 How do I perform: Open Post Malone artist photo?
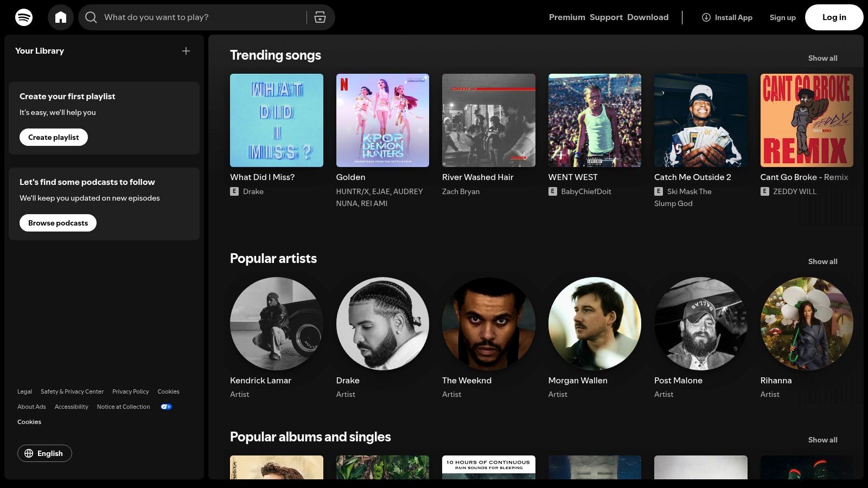pos(701,324)
